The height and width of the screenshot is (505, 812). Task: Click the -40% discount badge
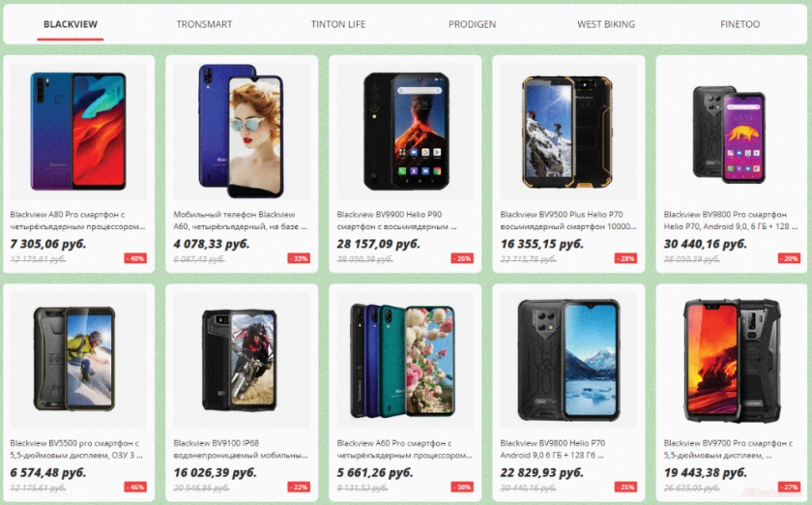[x=135, y=258]
